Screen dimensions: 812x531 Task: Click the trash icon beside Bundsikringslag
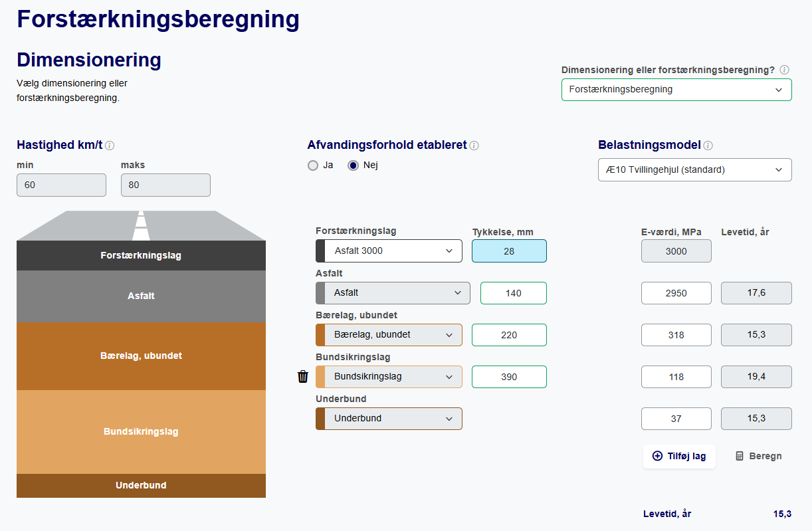pos(303,377)
